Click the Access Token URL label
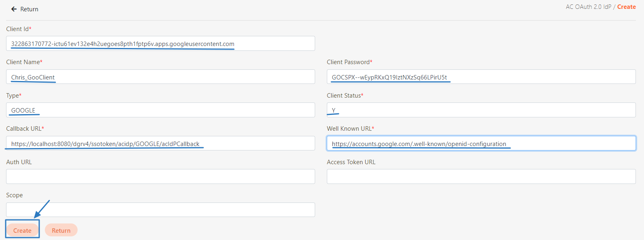Screen dimensions: 644x240 point(351,162)
